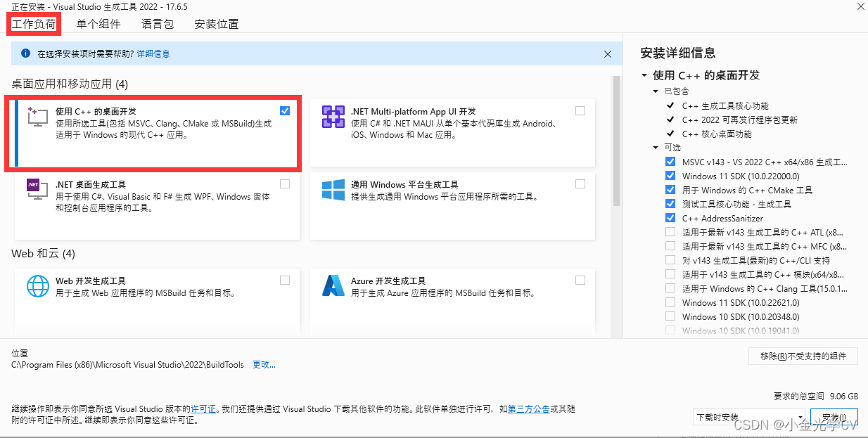The width and height of the screenshot is (868, 438).
Task: Open the 第三方公告 notices link
Action: (x=529, y=408)
